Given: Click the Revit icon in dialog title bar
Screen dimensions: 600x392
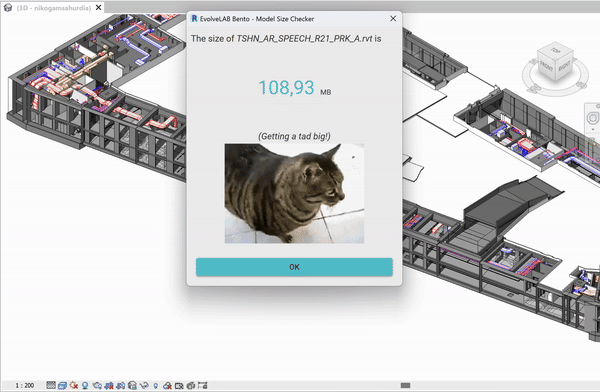Looking at the screenshot, I should point(194,18).
